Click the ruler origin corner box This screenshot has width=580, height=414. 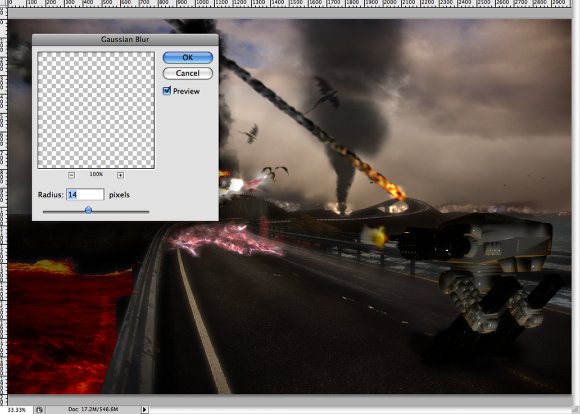click(x=3, y=4)
